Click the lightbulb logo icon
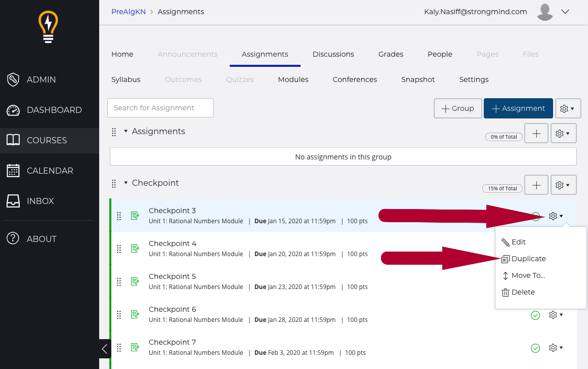The height and width of the screenshot is (369, 588). click(49, 26)
